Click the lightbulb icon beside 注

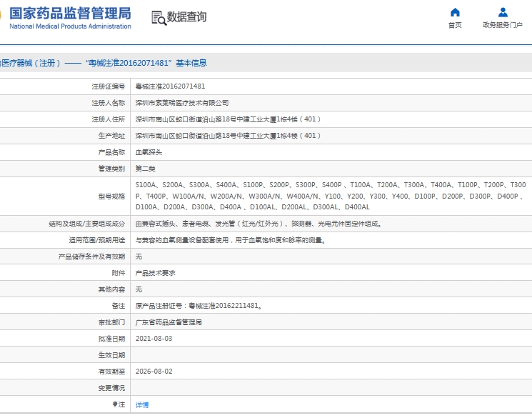[x=115, y=404]
